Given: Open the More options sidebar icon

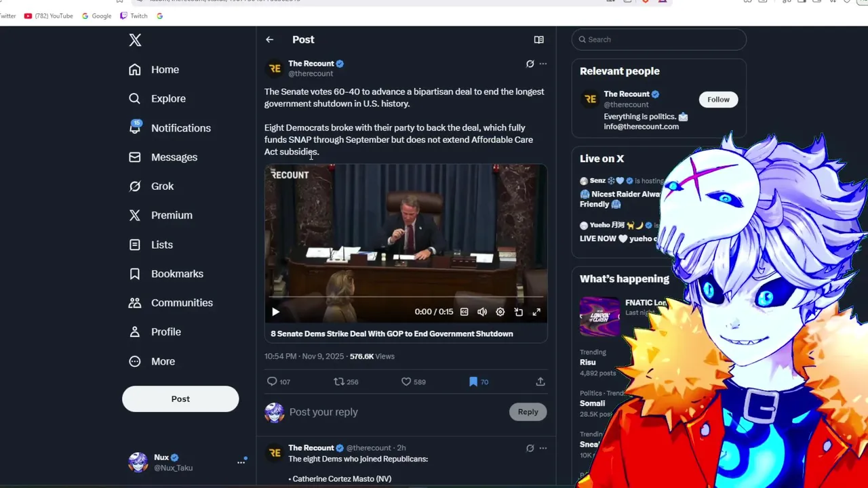Looking at the screenshot, I should coord(135,361).
